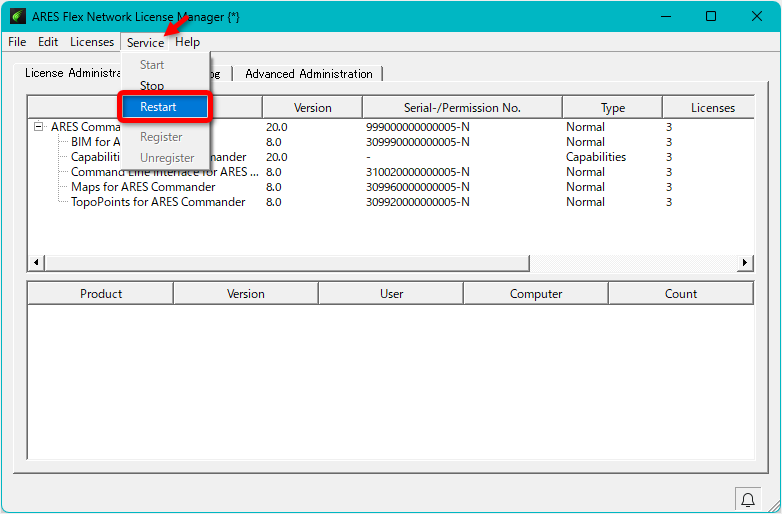The image size is (782, 514).
Task: Select serial number 309990000000005-N
Action: coord(417,142)
